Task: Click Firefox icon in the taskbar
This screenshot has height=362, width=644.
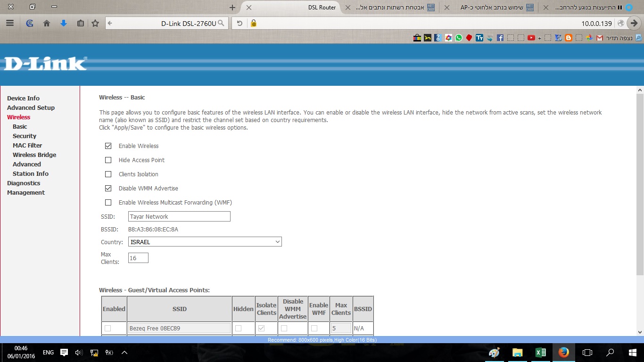Action: (563, 353)
